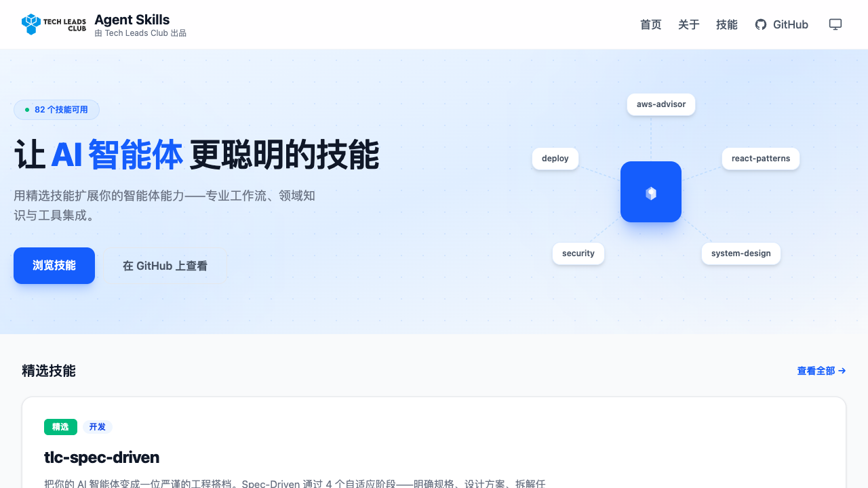868x488 pixels.
Task: Click the green 精选 tag on card
Action: (x=60, y=427)
